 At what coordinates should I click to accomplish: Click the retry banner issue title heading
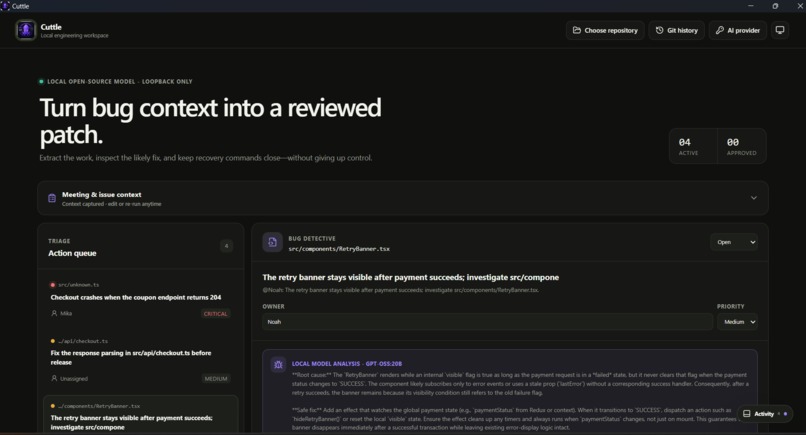(411, 277)
